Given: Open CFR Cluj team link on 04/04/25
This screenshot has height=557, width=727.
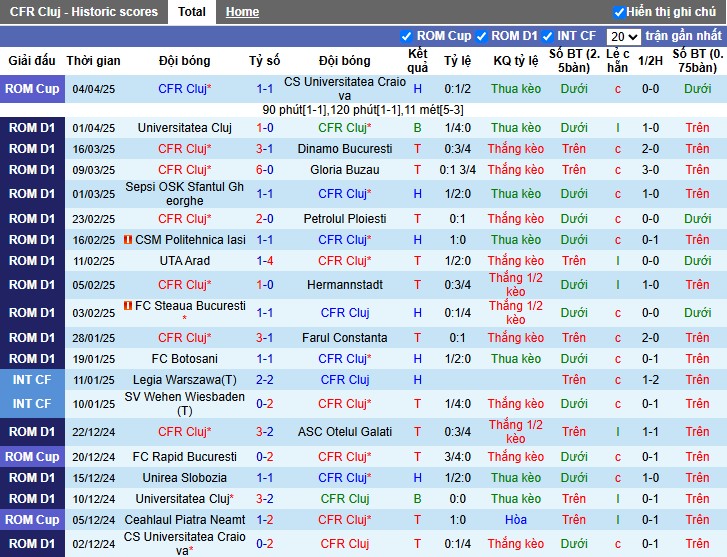Looking at the screenshot, I should coord(185,89).
